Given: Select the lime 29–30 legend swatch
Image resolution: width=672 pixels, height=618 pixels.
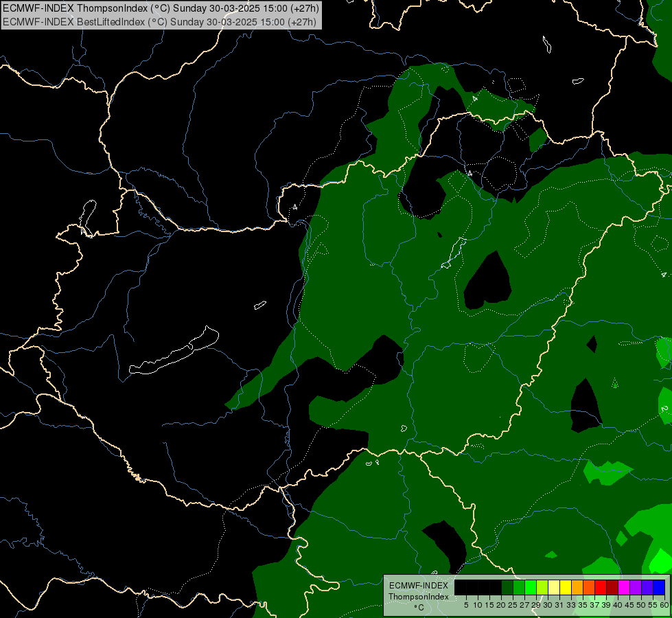Looking at the screenshot, I should point(542,587).
